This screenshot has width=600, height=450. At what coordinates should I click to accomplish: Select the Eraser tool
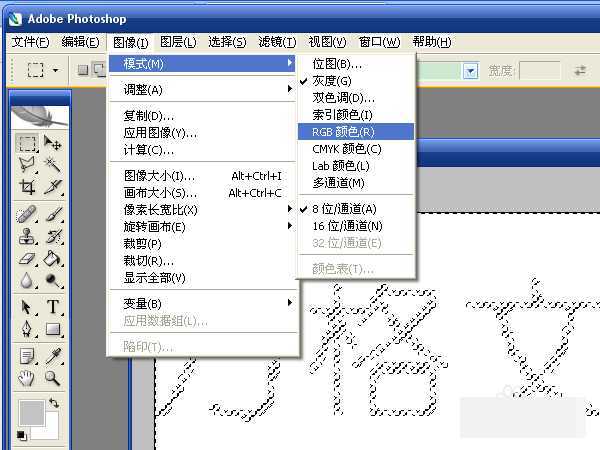pos(27,259)
